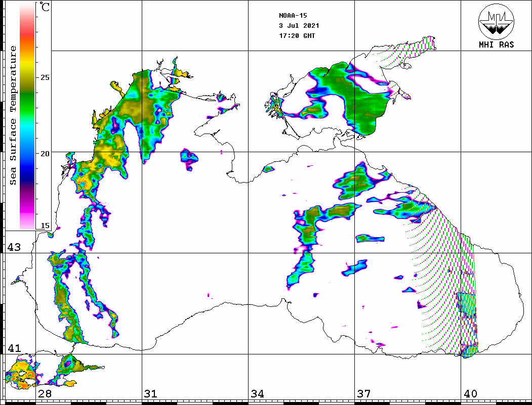The image size is (532, 405).
Task: Click the MHI RAS logo emblem
Action: (x=497, y=21)
